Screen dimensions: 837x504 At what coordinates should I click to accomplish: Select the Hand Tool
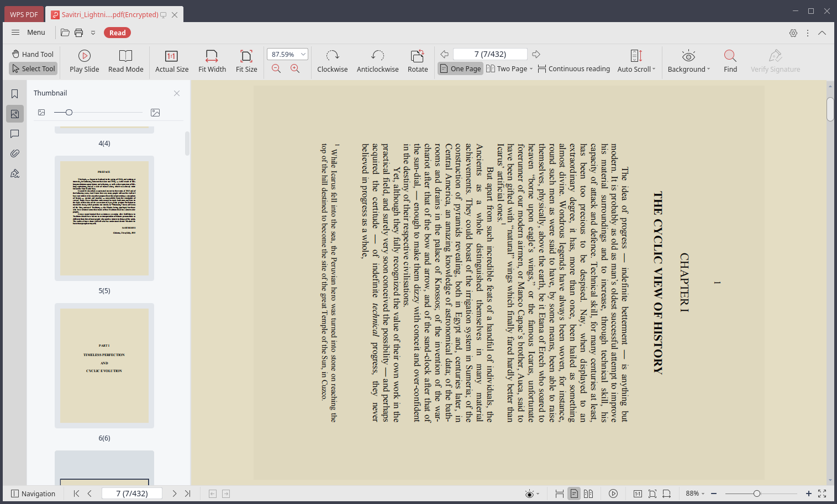point(33,54)
